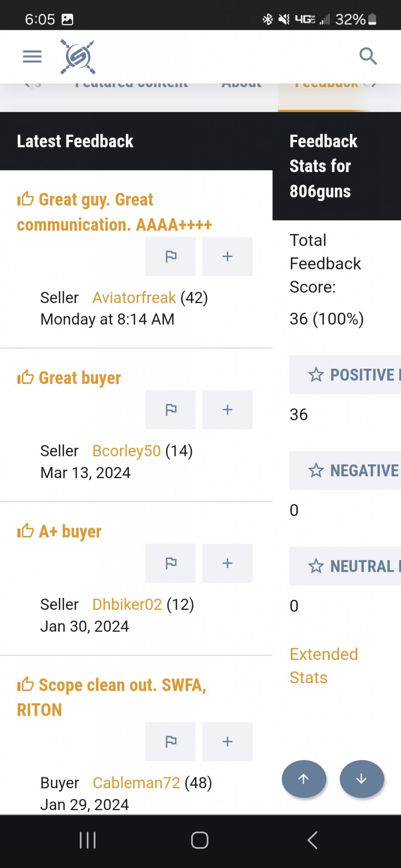Flag the 'Great guy' feedback entry
401x868 pixels.
click(x=170, y=256)
